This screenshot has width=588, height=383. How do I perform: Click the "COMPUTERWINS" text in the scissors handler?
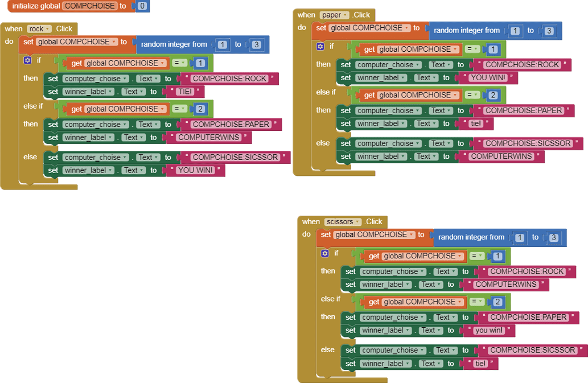[x=506, y=285]
